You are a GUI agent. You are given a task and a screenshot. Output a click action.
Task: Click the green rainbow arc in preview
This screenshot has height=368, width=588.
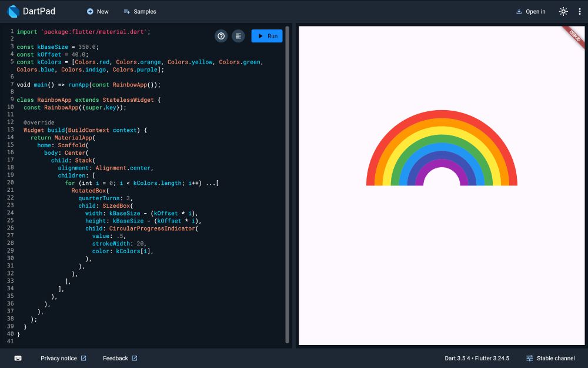442,138
